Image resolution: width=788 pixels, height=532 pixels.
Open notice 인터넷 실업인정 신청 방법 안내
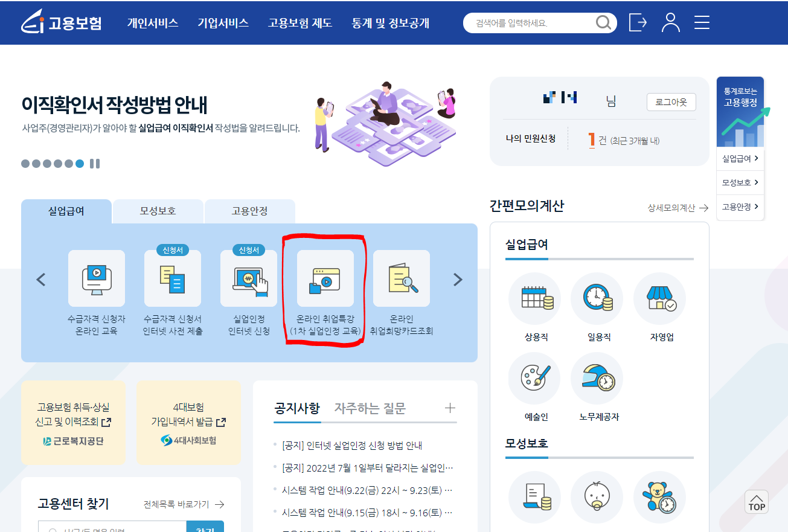click(x=351, y=446)
